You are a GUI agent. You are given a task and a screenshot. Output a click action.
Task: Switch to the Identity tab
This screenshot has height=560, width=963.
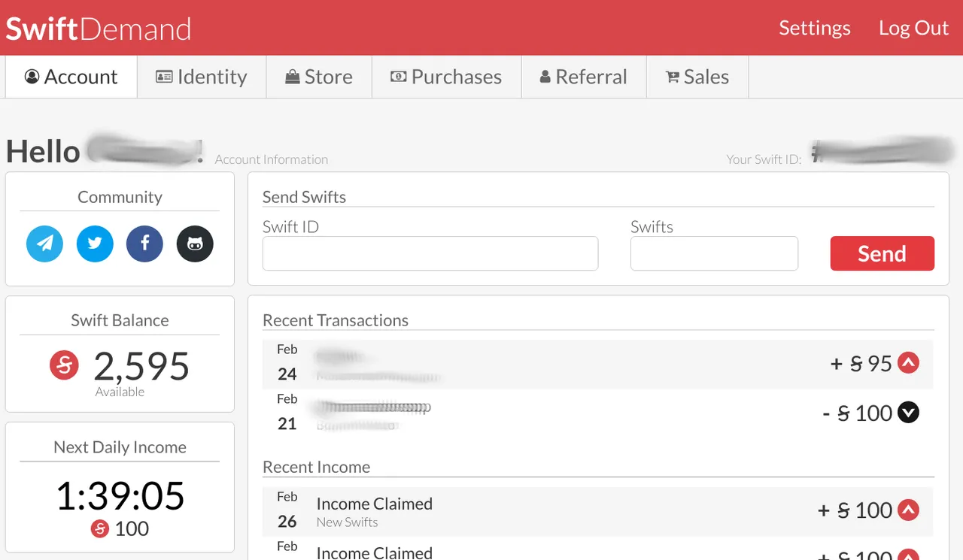202,77
